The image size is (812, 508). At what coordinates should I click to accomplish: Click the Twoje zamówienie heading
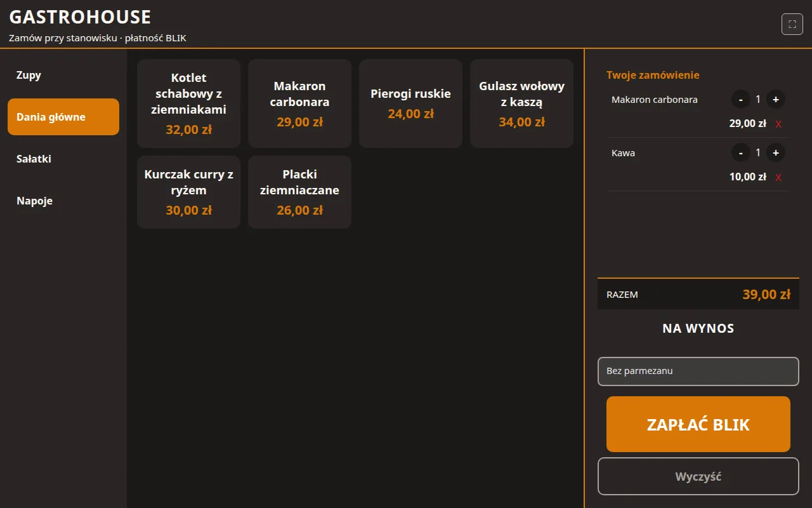tap(653, 75)
